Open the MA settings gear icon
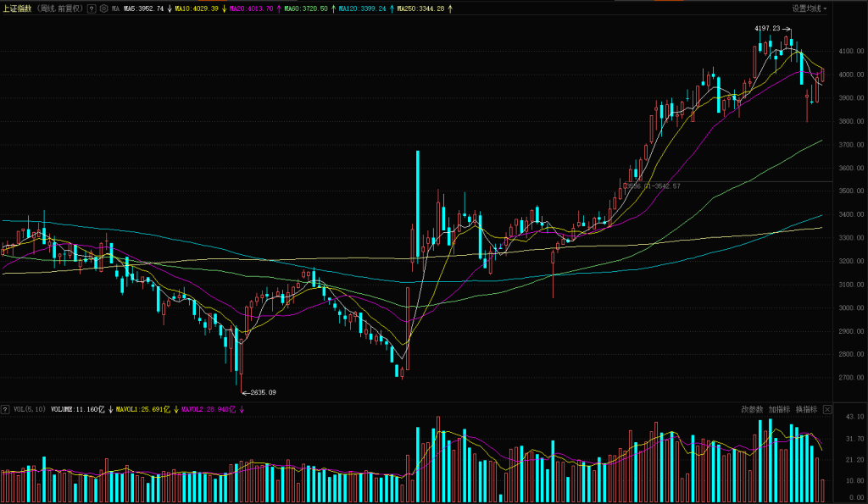This screenshot has height=504, width=868. point(103,8)
